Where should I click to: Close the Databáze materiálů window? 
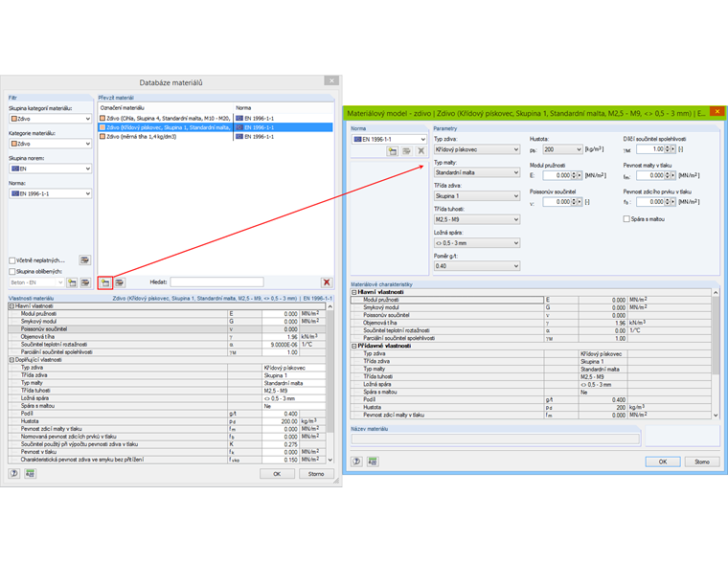pyautogui.click(x=331, y=80)
